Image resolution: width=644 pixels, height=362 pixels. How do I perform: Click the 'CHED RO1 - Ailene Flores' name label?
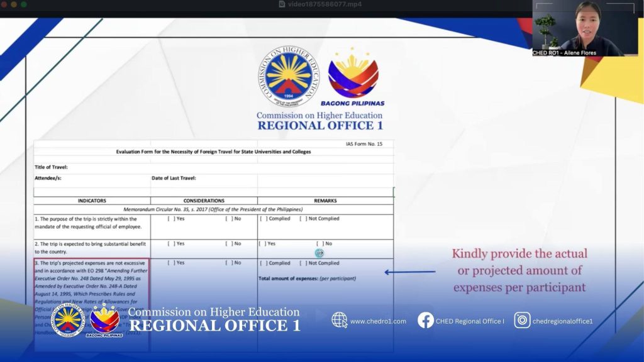[x=564, y=53]
